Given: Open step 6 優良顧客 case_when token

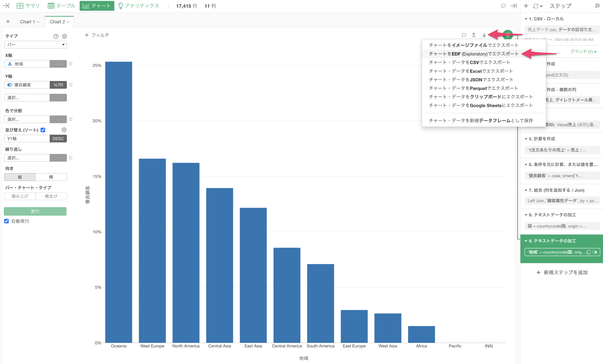Looking at the screenshot, I should [x=562, y=176].
